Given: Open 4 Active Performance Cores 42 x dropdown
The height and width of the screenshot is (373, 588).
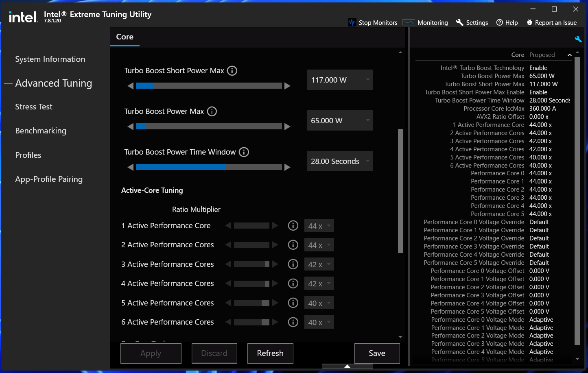Looking at the screenshot, I should point(319,284).
